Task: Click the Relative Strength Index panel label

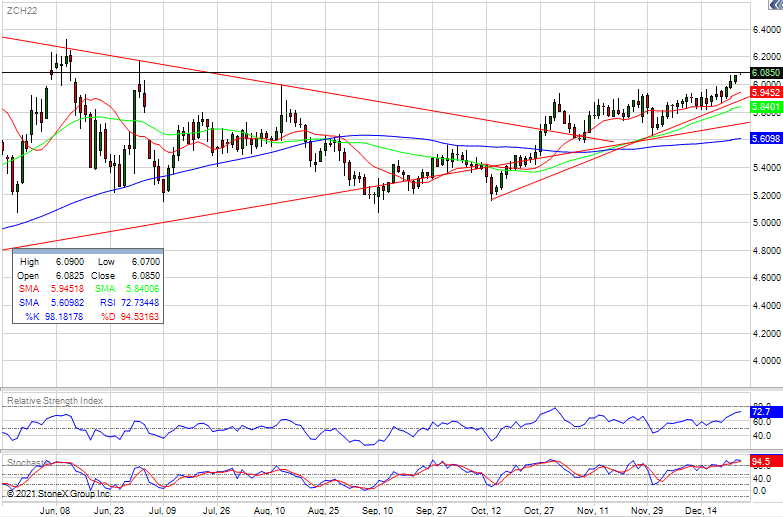Action: coord(55,401)
